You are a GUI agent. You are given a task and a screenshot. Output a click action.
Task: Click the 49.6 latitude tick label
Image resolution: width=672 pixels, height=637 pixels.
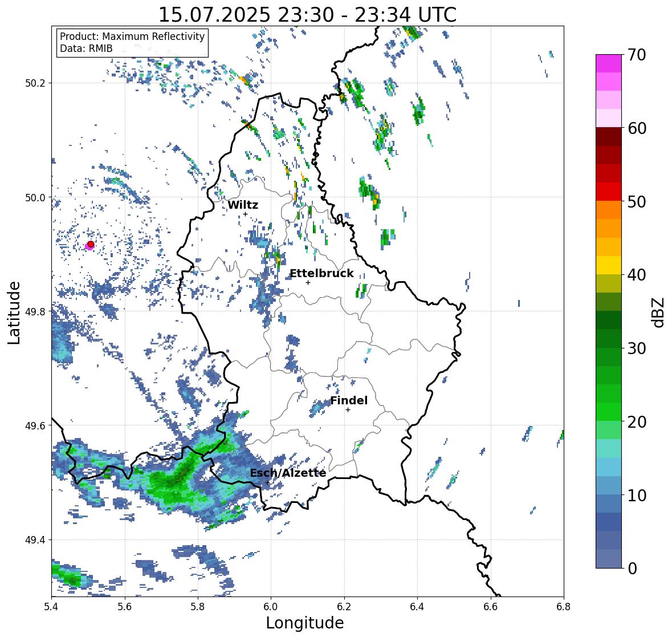pos(35,425)
